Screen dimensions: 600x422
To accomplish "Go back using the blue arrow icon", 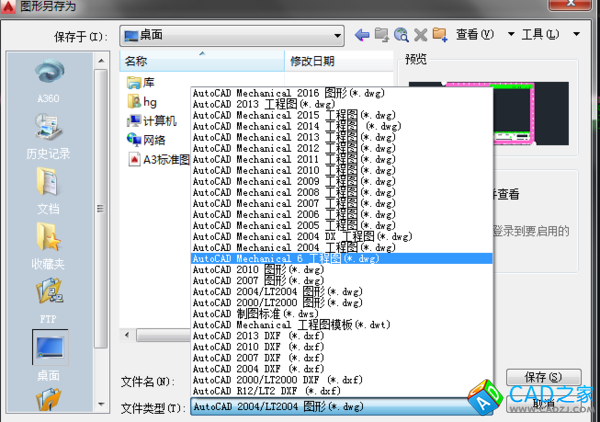I will pos(362,35).
